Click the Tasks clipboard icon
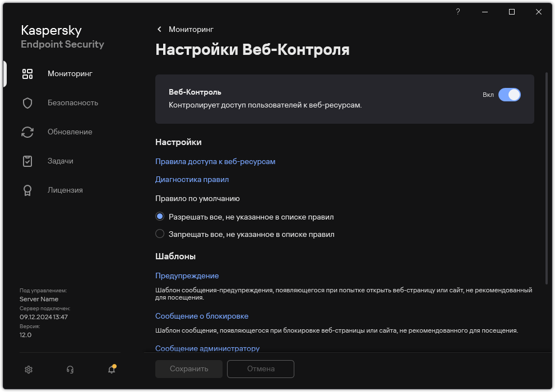This screenshot has height=392, width=555. (27, 161)
